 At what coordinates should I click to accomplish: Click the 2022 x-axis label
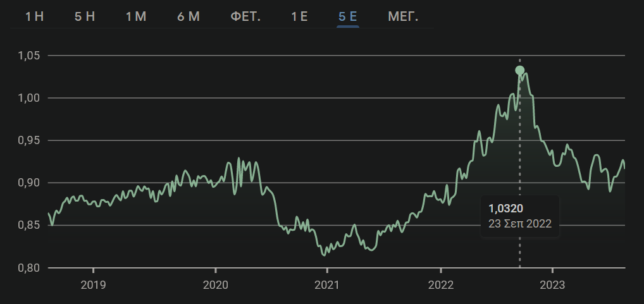pyautogui.click(x=441, y=285)
